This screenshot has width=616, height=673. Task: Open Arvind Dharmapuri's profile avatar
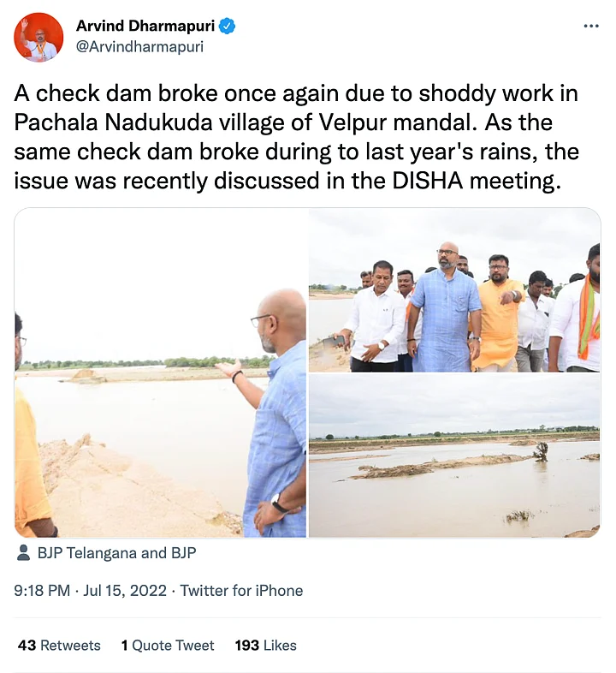click(38, 38)
